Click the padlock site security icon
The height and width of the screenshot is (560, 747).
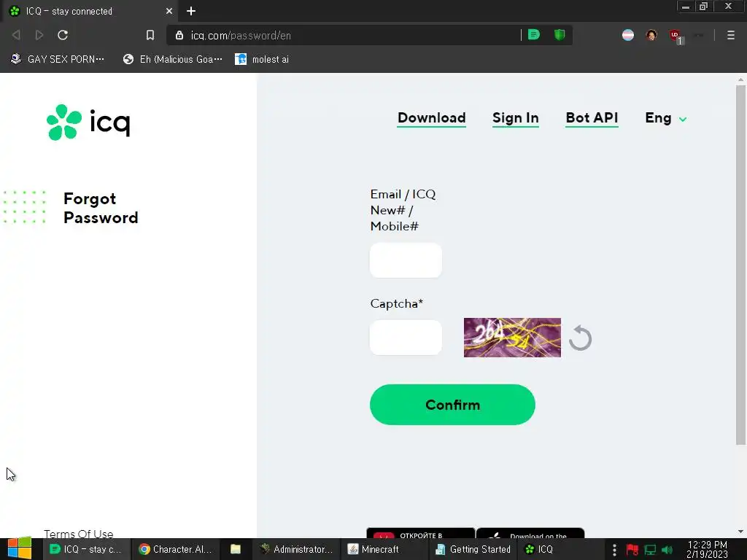coord(179,35)
